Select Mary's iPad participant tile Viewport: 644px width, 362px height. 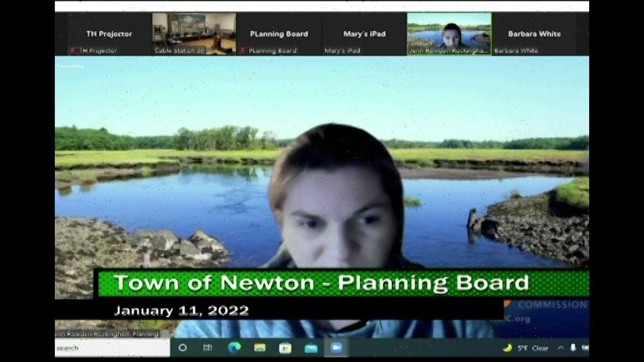[364, 34]
